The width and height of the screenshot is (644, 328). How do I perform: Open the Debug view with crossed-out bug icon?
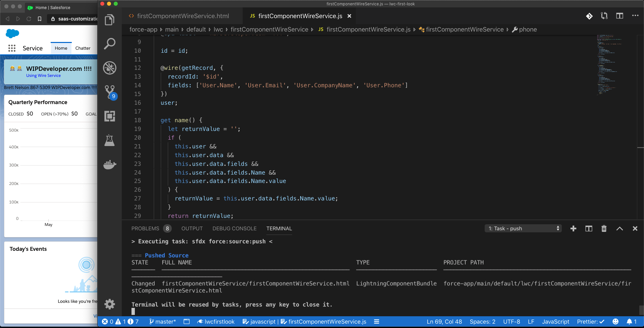coord(110,68)
